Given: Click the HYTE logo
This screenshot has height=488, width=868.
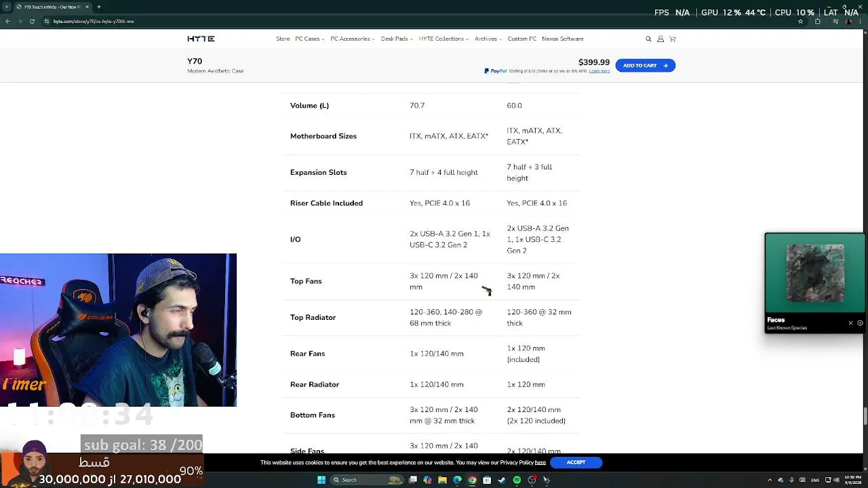Looking at the screenshot, I should [x=201, y=39].
